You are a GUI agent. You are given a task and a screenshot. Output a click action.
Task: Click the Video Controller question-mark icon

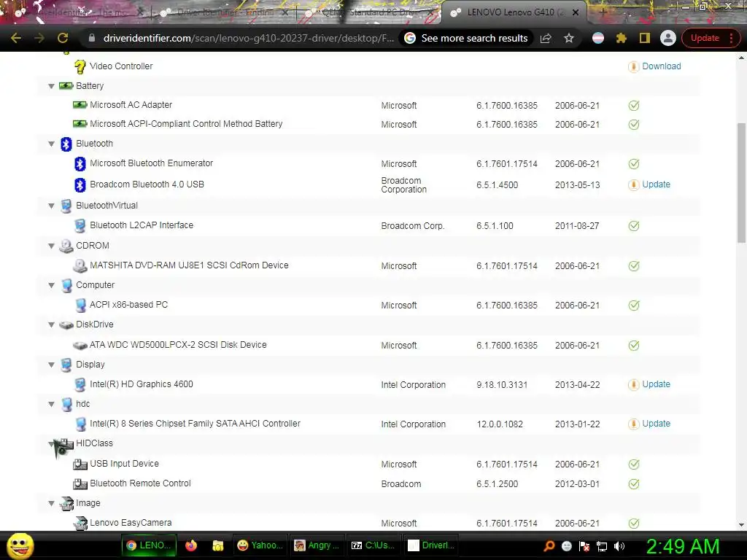[80, 66]
